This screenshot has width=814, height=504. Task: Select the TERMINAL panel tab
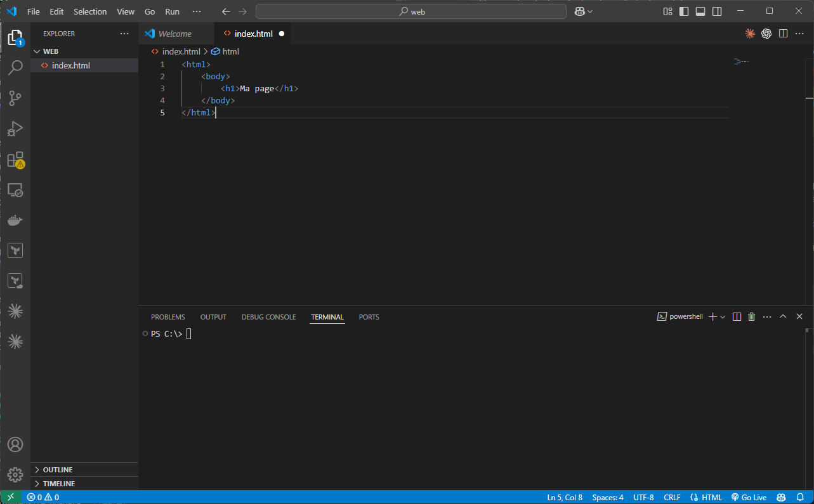coord(327,317)
